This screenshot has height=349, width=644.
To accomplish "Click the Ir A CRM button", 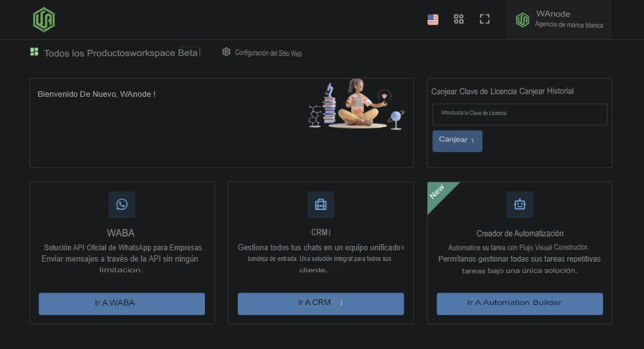I will click(x=321, y=304).
